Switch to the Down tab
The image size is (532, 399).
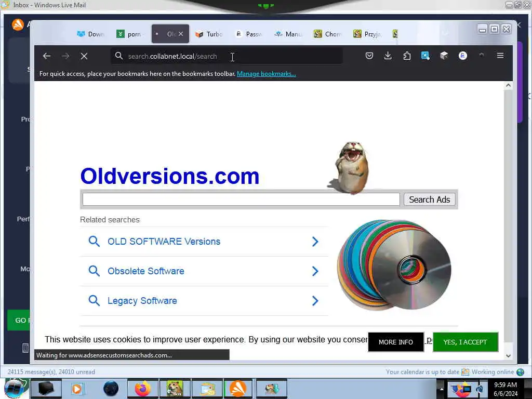(x=90, y=34)
